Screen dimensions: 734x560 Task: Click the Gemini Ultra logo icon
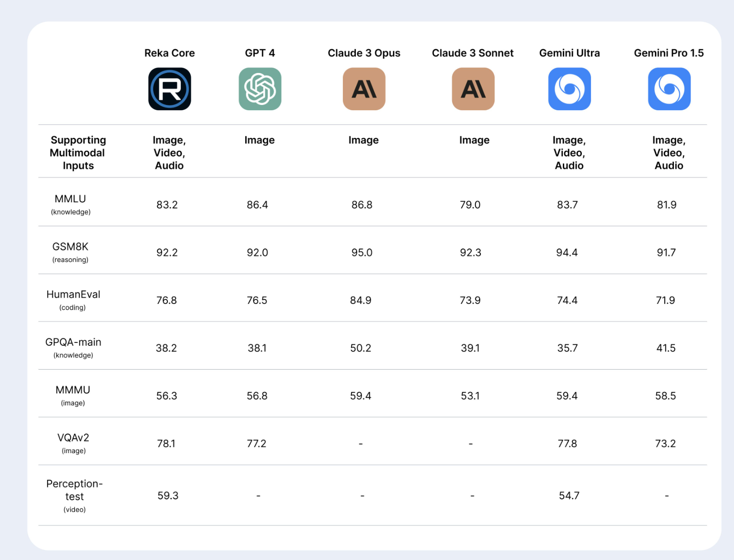[569, 89]
